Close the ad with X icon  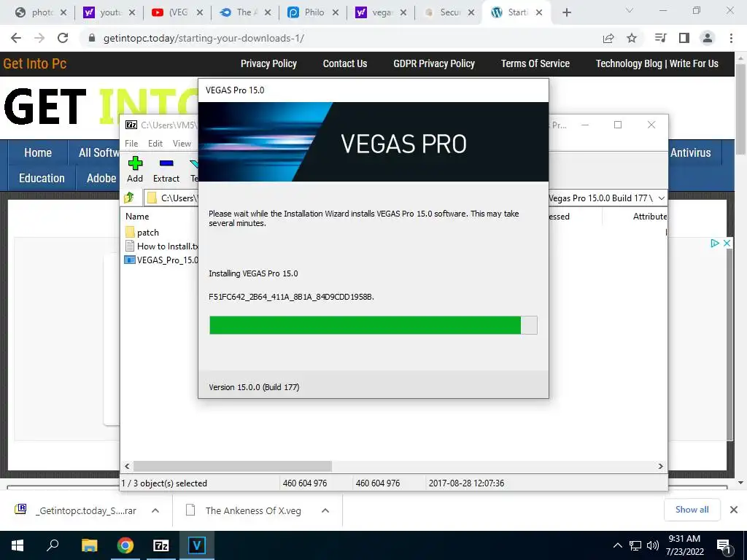[727, 244]
